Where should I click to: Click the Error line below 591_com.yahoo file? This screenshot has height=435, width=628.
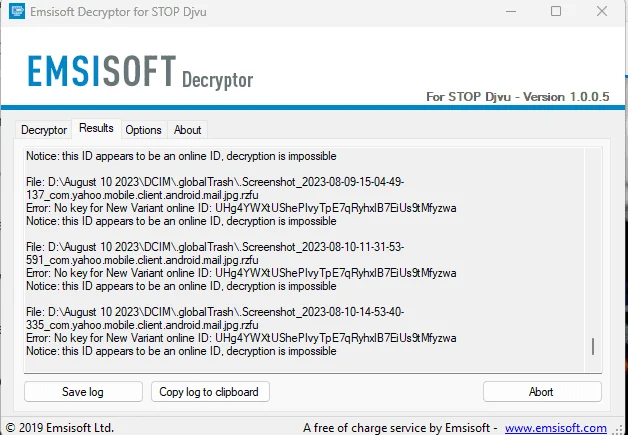(x=241, y=273)
